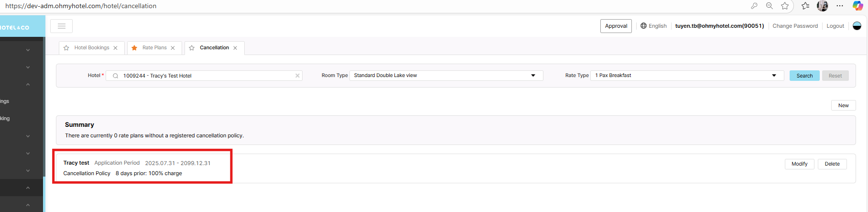Switch to the Hotel Bookings tab
Screen dimensions: 868x212
pyautogui.click(x=91, y=48)
